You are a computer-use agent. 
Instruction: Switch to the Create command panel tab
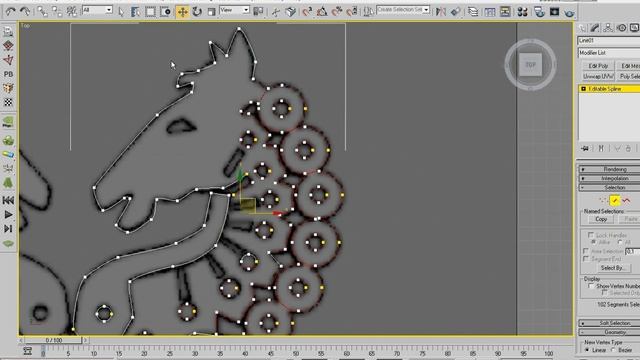click(x=583, y=28)
